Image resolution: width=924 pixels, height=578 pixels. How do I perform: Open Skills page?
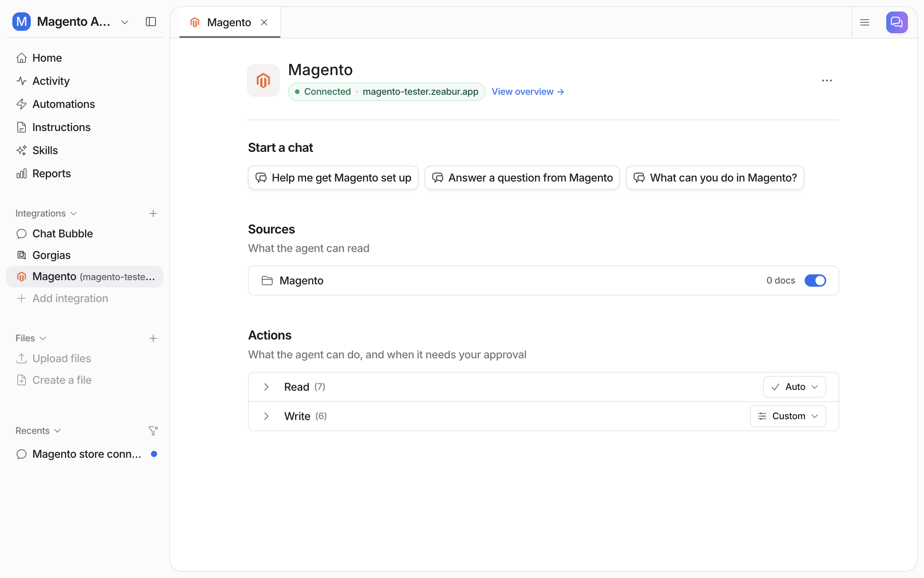point(85,150)
